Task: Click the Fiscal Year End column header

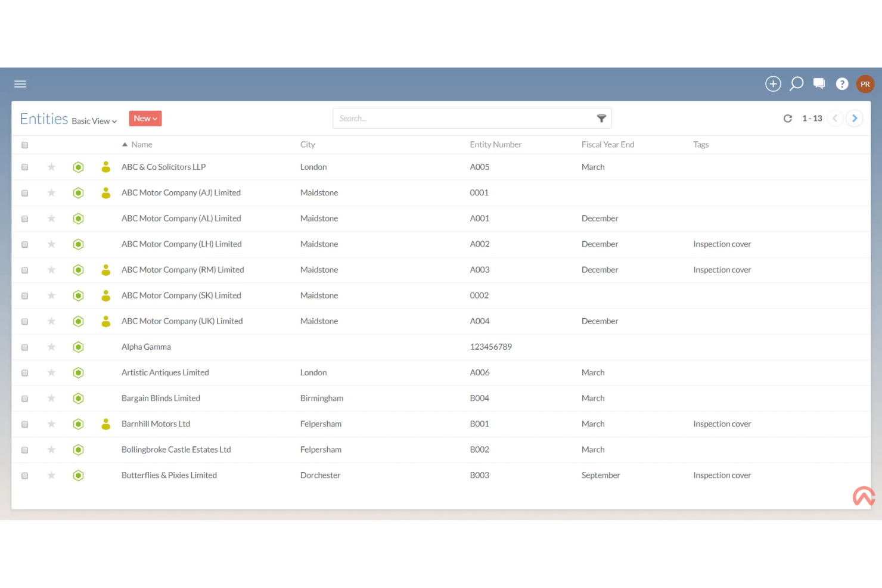Action: coord(607,144)
